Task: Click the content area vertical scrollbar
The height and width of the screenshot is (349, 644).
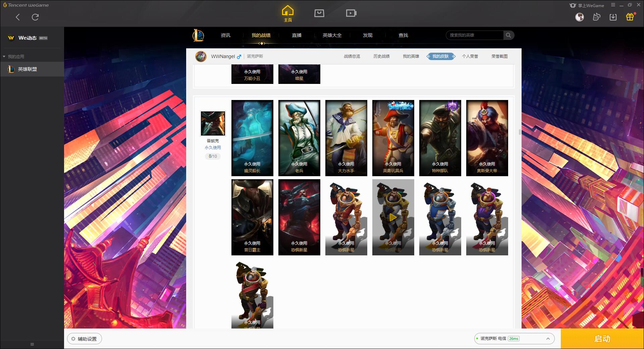Action: pyautogui.click(x=520, y=132)
